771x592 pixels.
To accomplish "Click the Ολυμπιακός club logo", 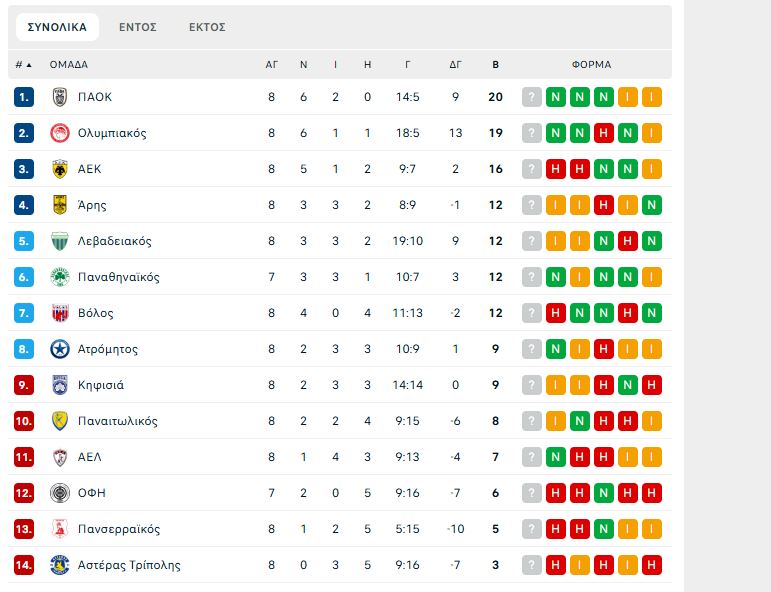I will click(x=59, y=133).
